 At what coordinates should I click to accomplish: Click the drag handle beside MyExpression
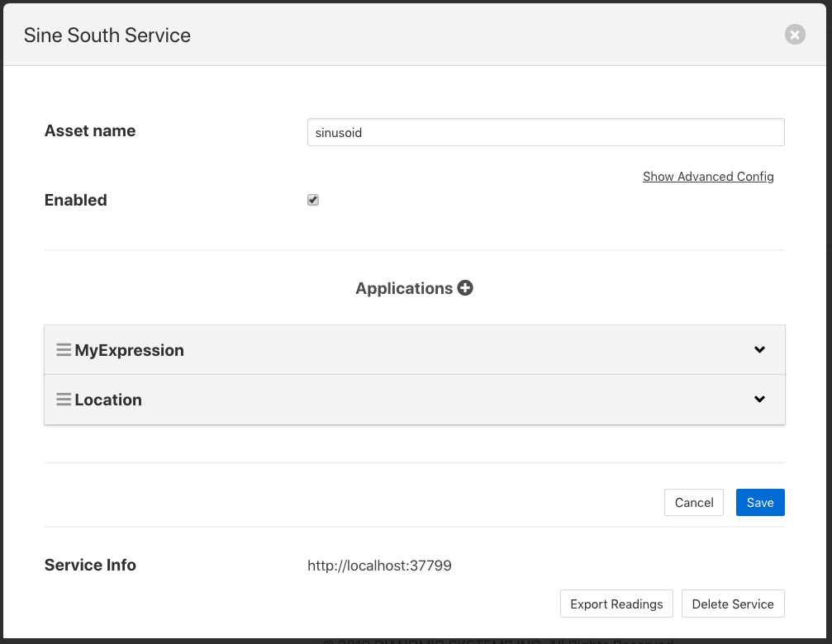point(64,349)
